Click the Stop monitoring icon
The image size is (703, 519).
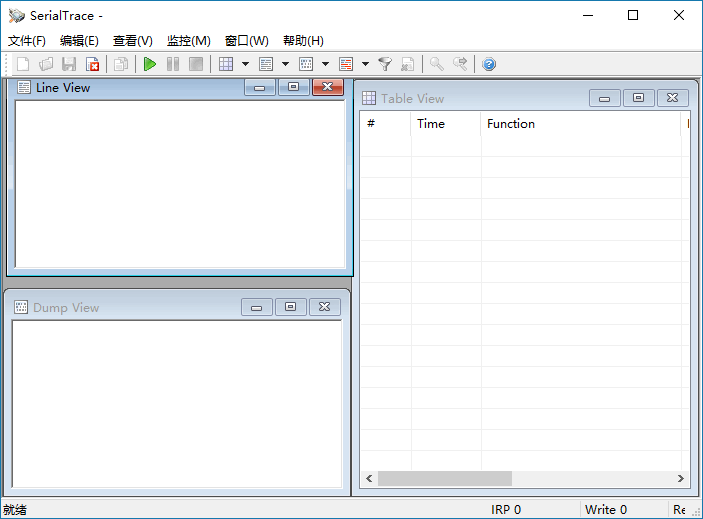196,64
